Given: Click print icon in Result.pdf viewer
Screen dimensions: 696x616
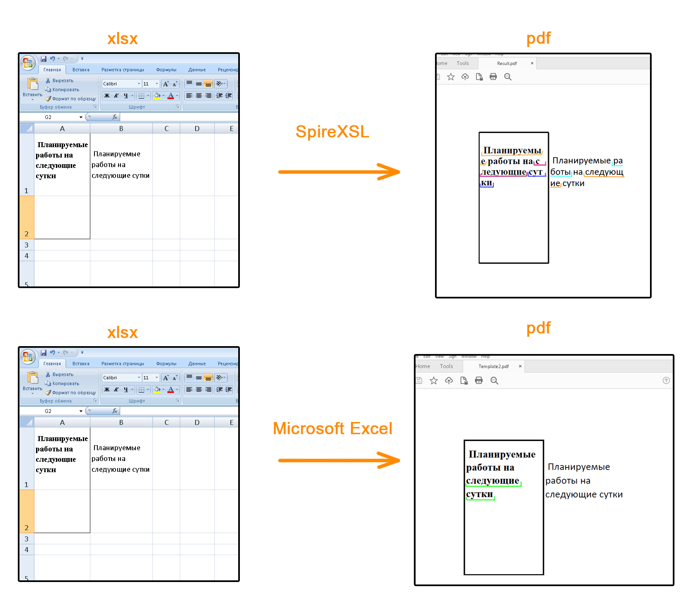Looking at the screenshot, I should pos(493,77).
